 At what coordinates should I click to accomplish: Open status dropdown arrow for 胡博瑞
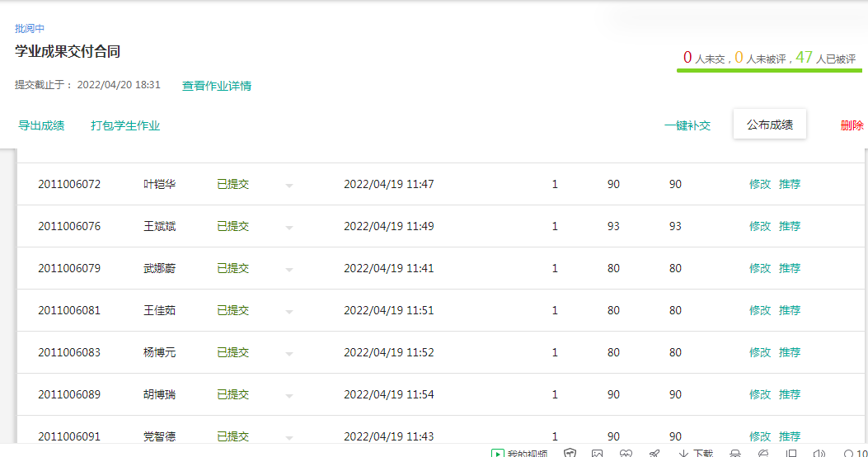[289, 395]
